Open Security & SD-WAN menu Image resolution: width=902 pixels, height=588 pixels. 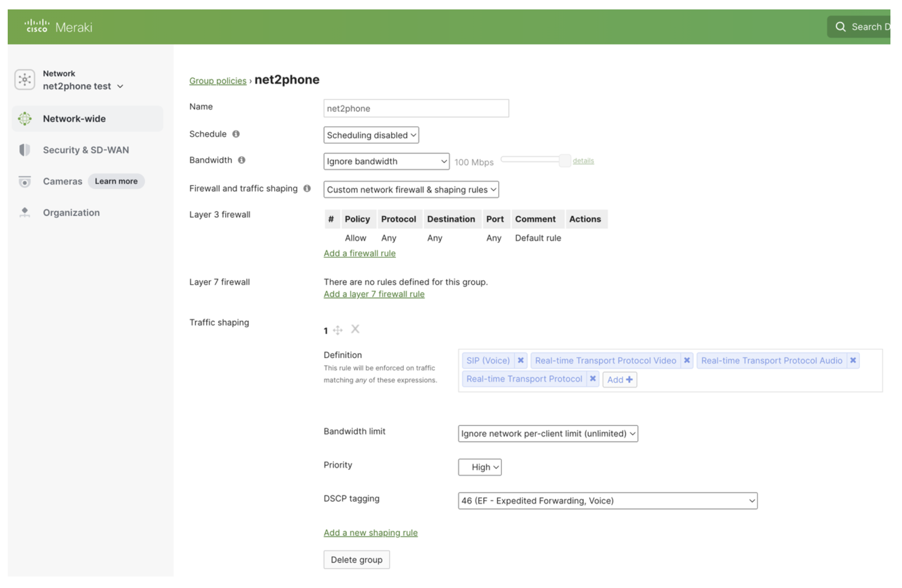coord(87,150)
